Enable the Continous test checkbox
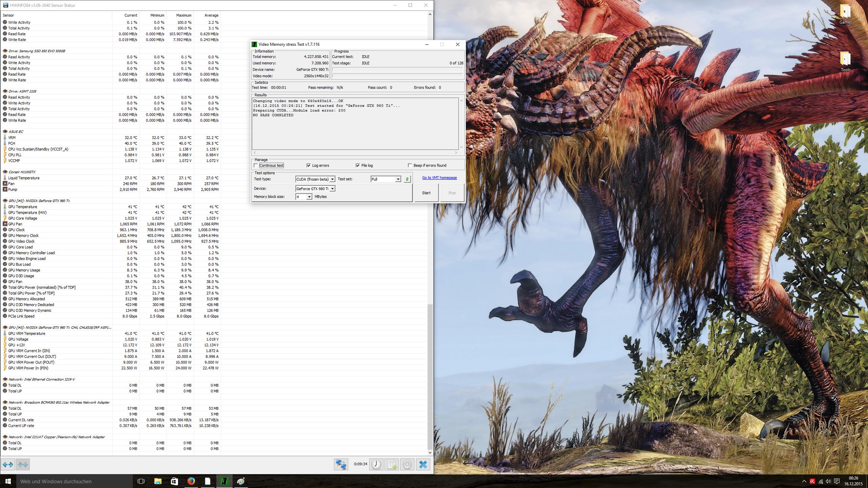 tap(256, 165)
